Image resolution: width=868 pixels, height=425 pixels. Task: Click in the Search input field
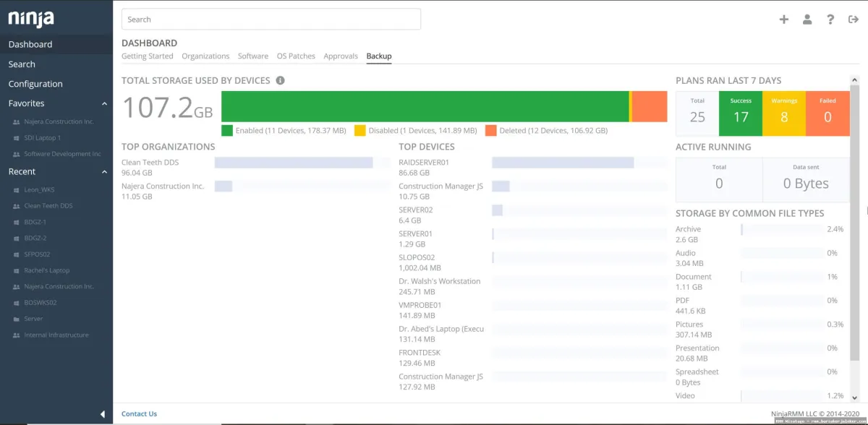(271, 20)
